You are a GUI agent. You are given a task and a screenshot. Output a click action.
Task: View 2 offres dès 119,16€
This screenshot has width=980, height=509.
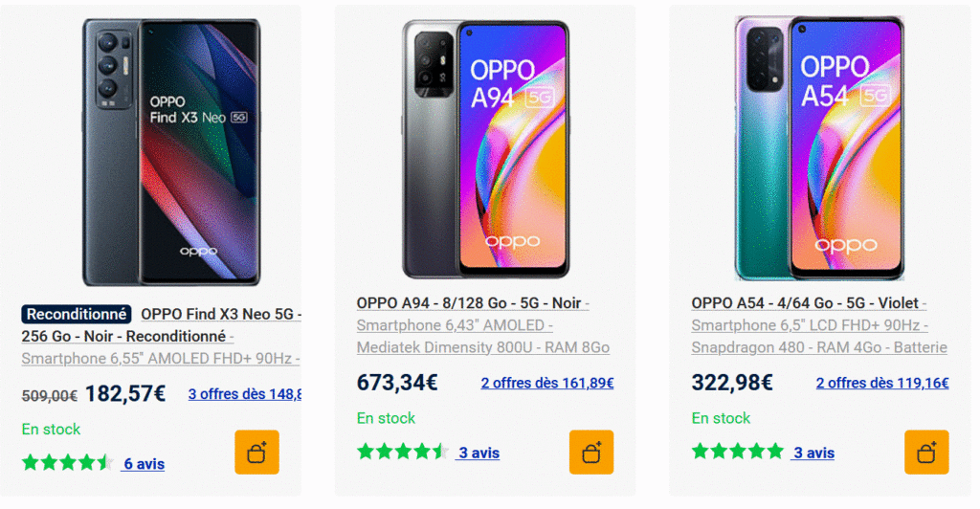881,383
